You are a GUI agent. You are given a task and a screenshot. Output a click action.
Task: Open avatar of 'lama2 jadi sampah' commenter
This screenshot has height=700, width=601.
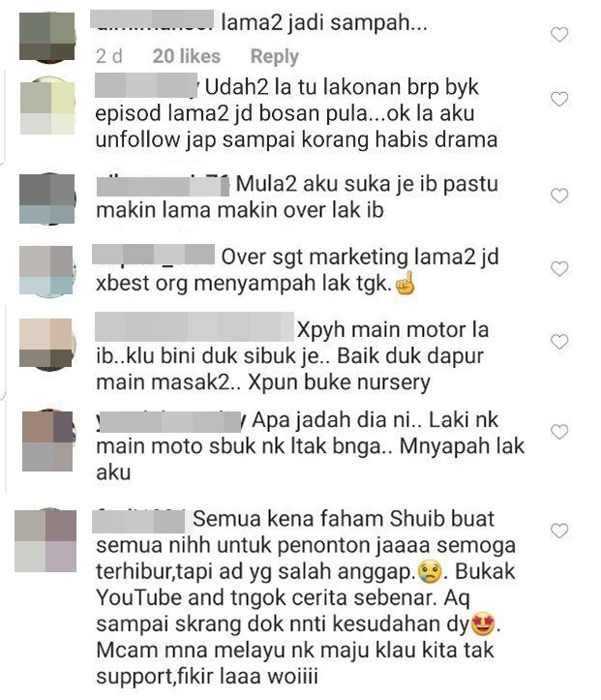click(47, 36)
